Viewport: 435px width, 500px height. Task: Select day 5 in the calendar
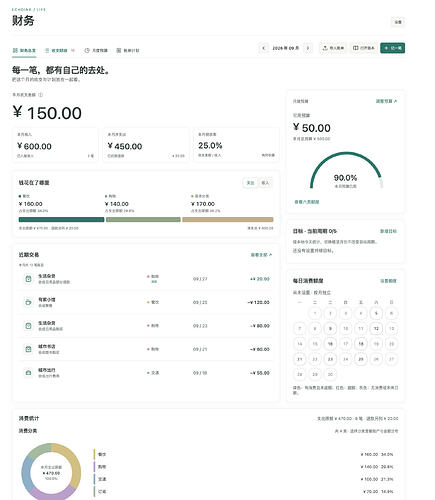click(376, 313)
